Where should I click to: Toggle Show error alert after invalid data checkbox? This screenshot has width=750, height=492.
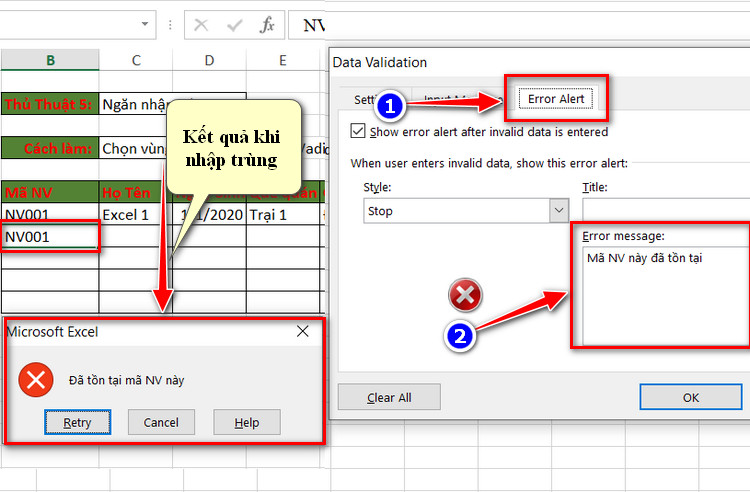[x=358, y=131]
